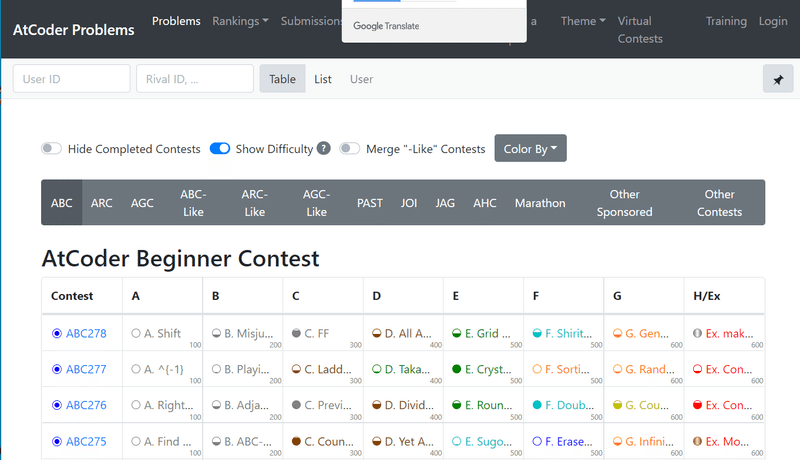
Task: Click difficulty circle of G. Infini...
Action: [x=617, y=441]
